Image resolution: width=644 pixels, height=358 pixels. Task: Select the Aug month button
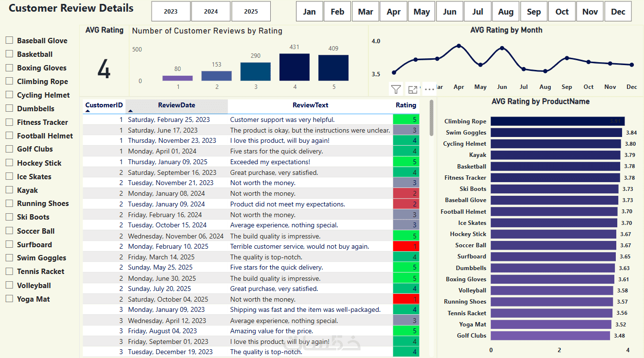505,12
